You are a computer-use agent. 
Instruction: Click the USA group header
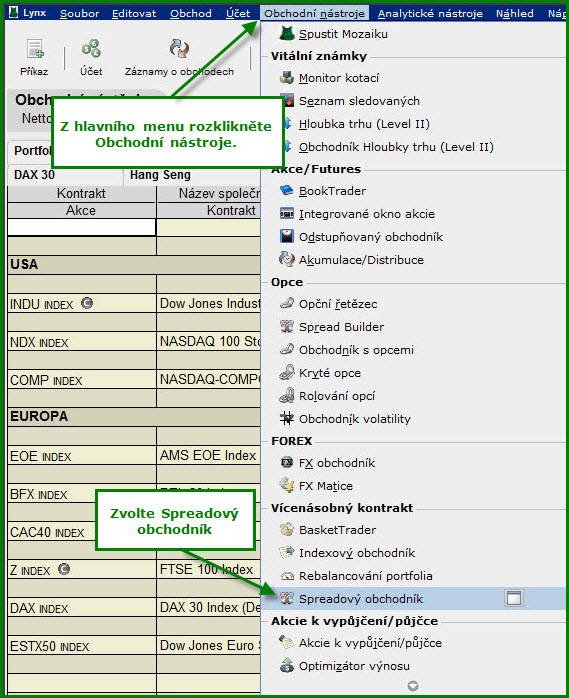134,264
